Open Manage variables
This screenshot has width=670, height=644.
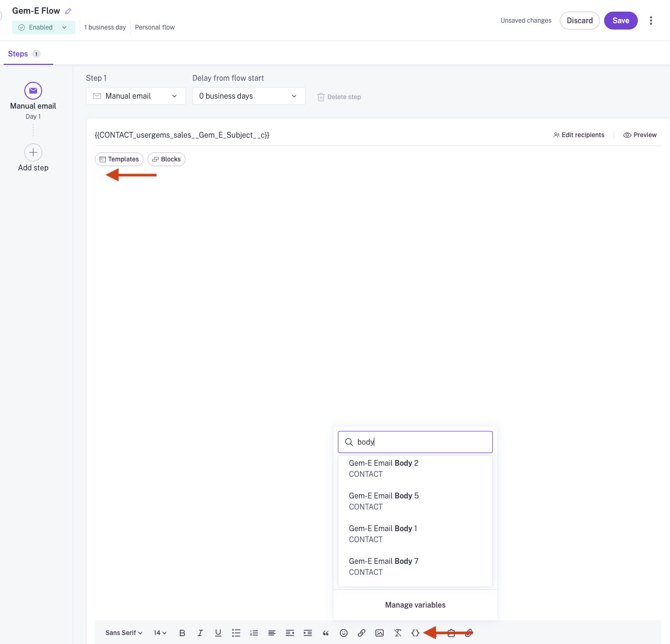tap(415, 605)
